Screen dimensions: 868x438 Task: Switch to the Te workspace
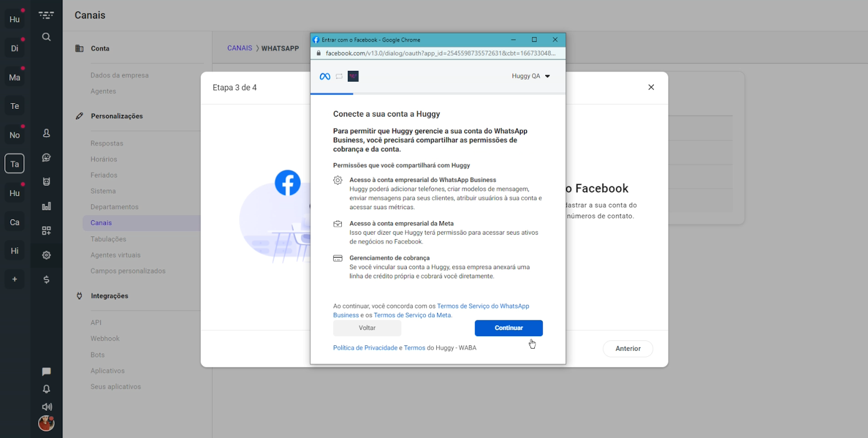pos(15,106)
